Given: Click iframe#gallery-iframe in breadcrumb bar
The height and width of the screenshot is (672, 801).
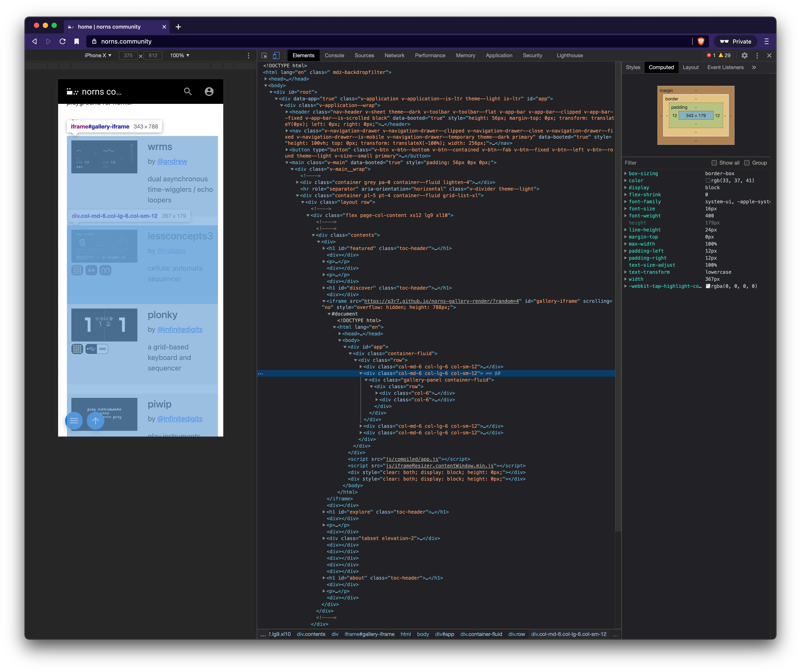Looking at the screenshot, I should point(369,634).
